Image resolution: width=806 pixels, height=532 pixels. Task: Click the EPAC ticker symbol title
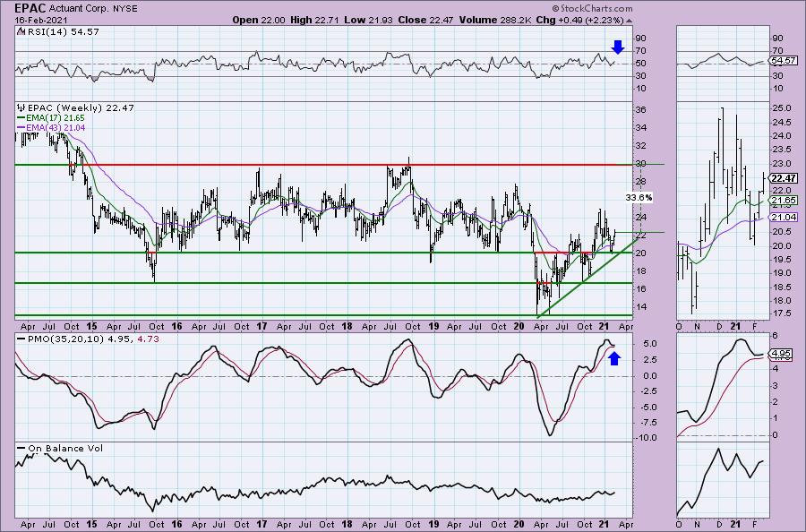pyautogui.click(x=30, y=8)
